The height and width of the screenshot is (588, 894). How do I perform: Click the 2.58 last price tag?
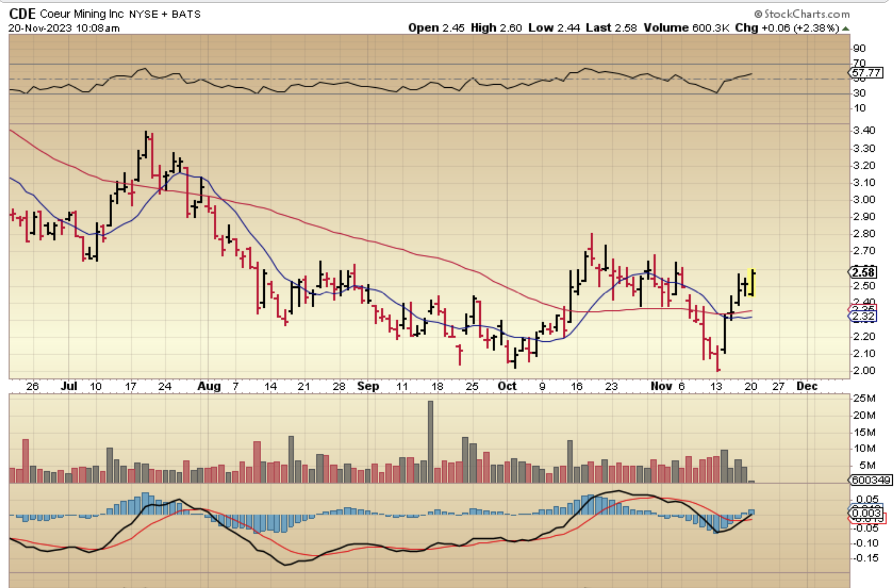coord(863,272)
